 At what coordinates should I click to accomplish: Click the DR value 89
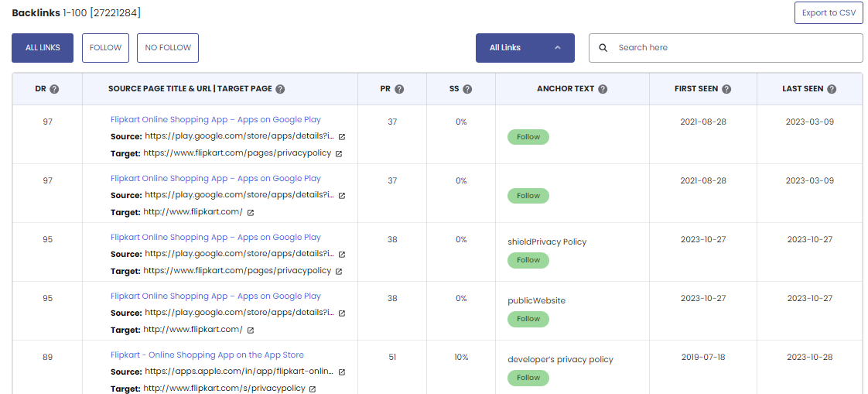48,357
